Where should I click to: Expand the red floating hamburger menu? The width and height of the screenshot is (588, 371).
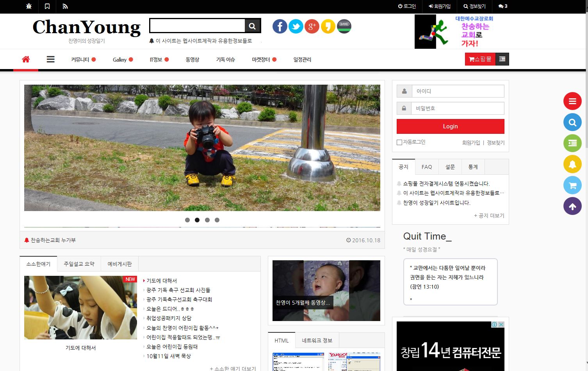point(572,101)
